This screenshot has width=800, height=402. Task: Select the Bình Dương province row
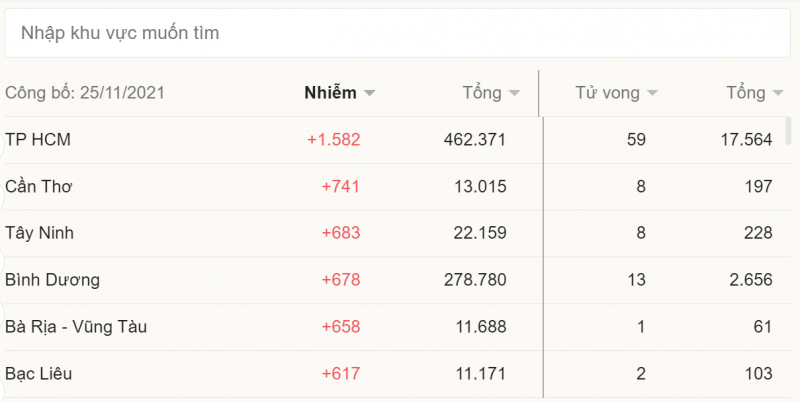coord(52,280)
